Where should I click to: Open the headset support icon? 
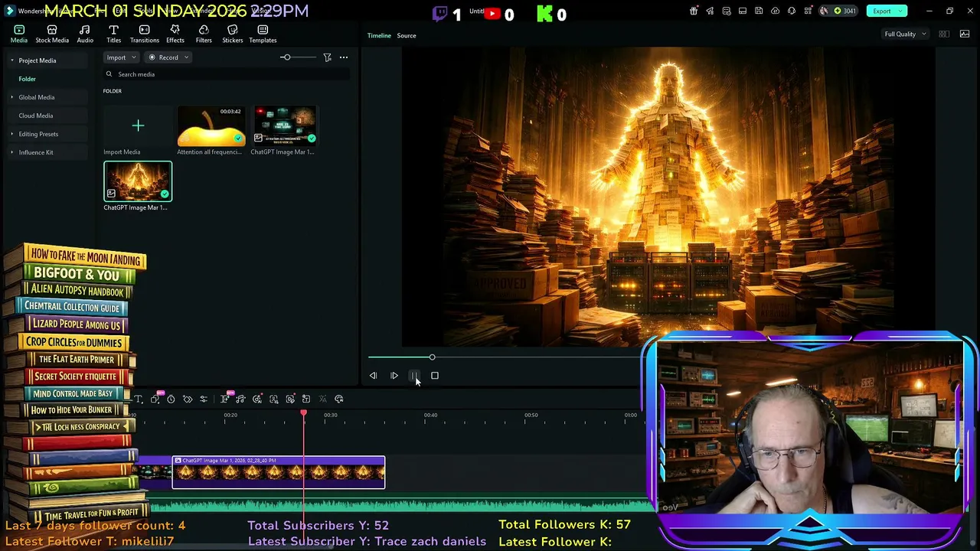[x=792, y=11]
